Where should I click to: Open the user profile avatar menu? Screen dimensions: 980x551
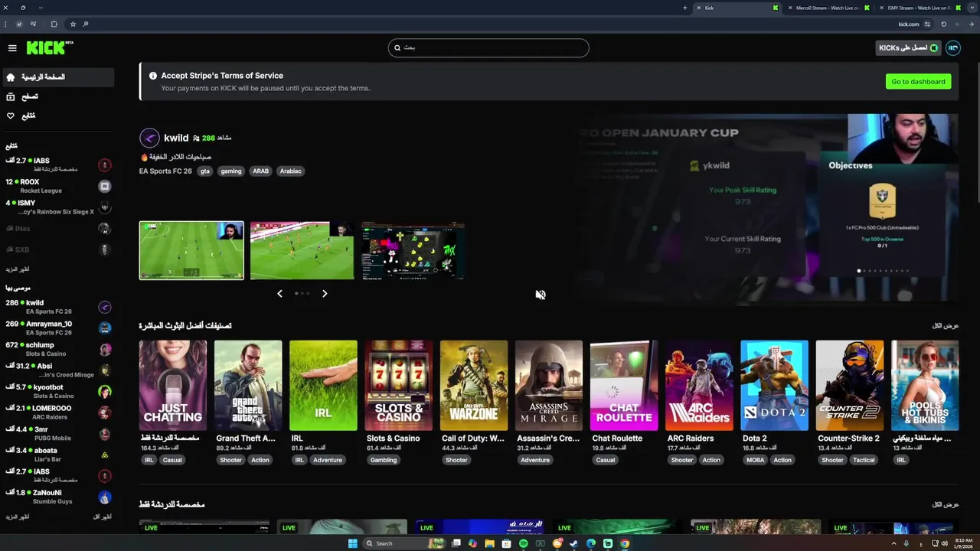[952, 47]
